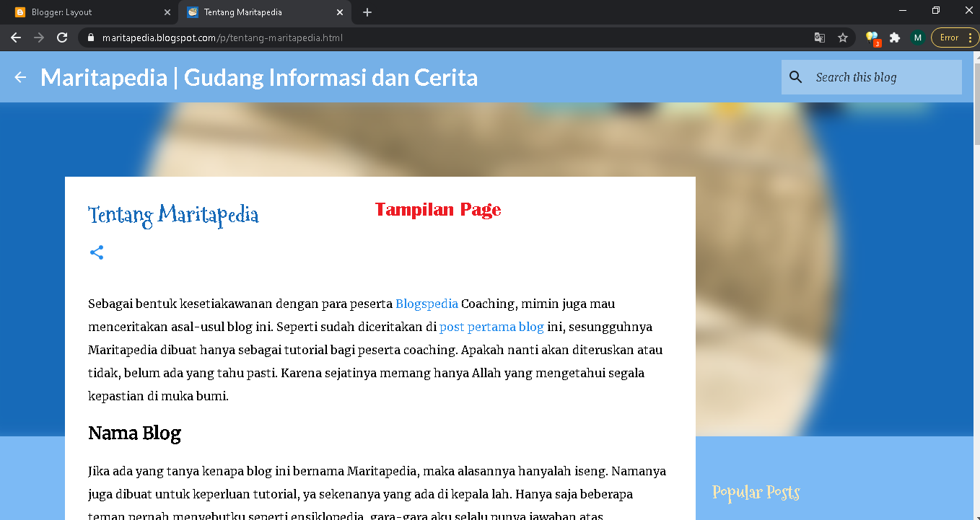Click the Blogger favicon on first tab
The height and width of the screenshot is (520, 980).
coord(20,12)
